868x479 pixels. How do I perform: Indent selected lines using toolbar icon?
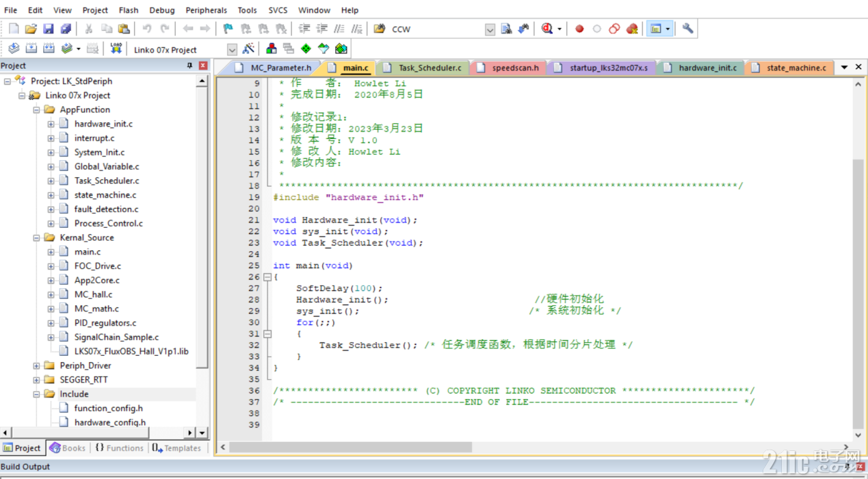304,29
